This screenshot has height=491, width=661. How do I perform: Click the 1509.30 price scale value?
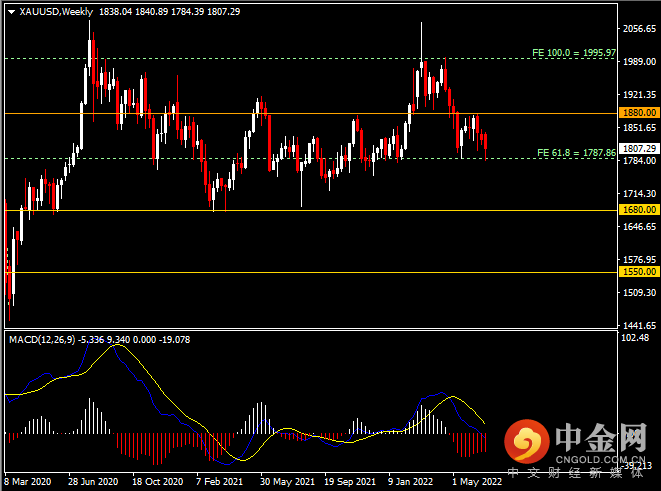pyautogui.click(x=640, y=292)
